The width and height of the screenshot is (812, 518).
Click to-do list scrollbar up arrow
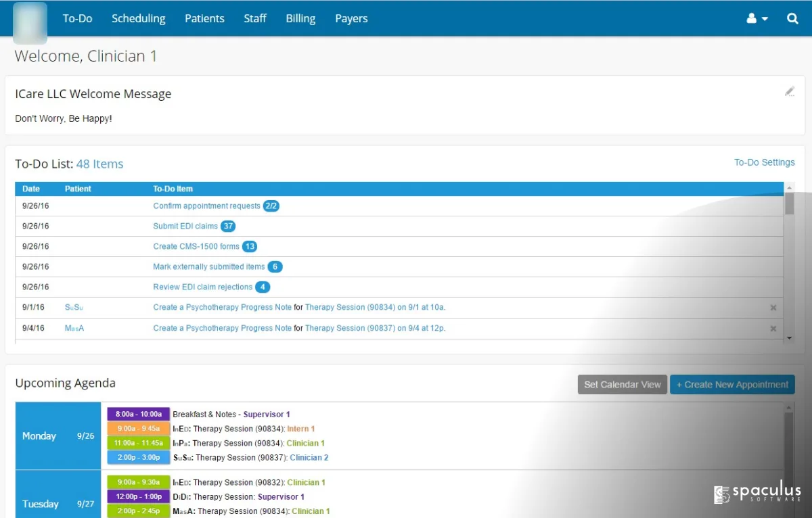[789, 187]
